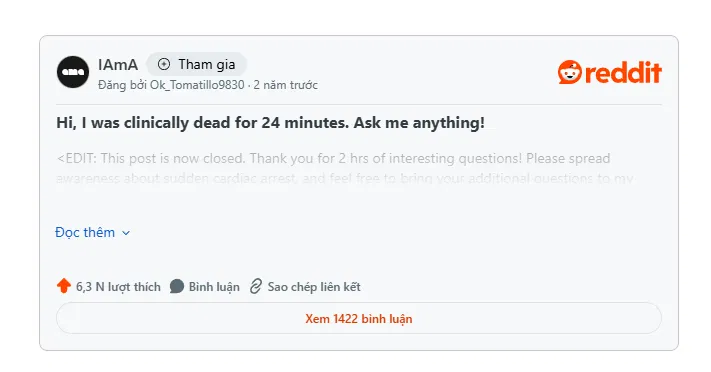The height and width of the screenshot is (372, 711).
Task: Click the IAmA subreddit avatar icon
Action: click(x=73, y=72)
